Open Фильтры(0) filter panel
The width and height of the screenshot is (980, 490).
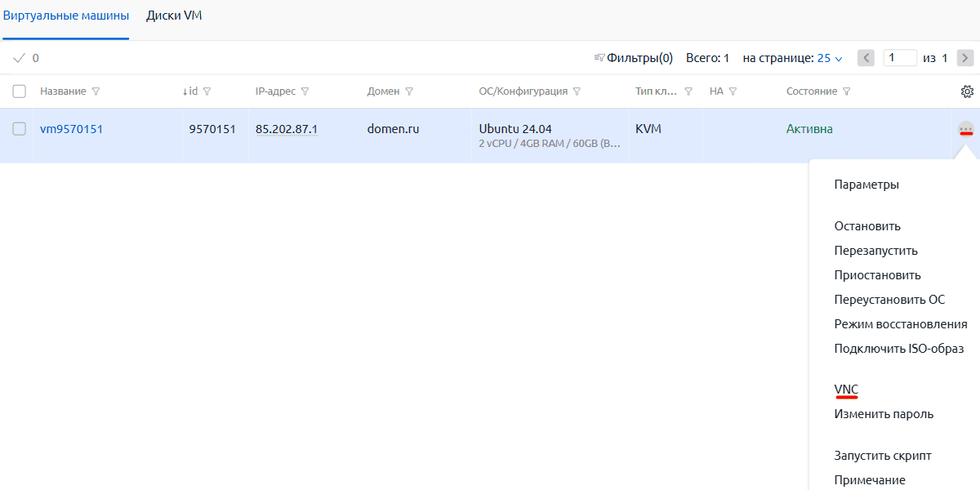tap(634, 58)
